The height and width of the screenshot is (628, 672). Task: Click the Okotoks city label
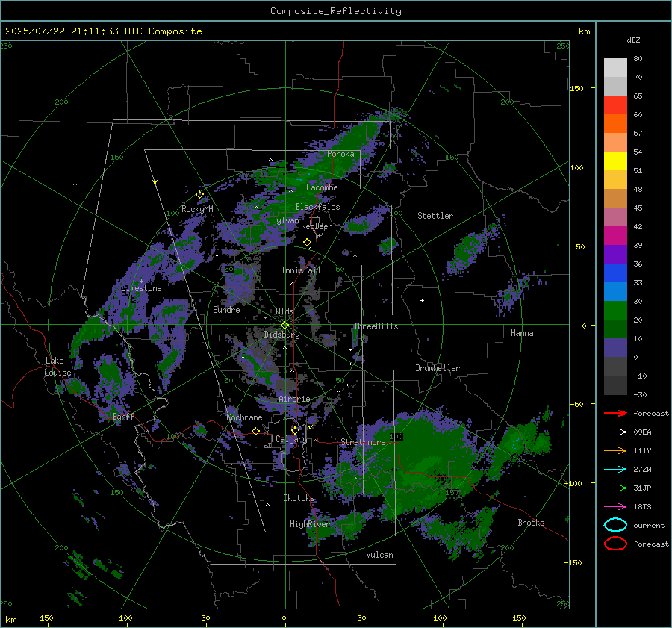(x=299, y=498)
